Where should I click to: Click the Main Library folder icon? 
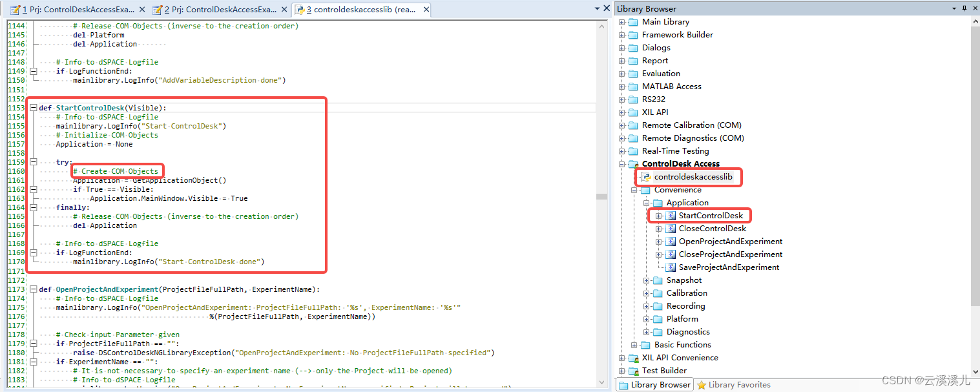pos(634,22)
